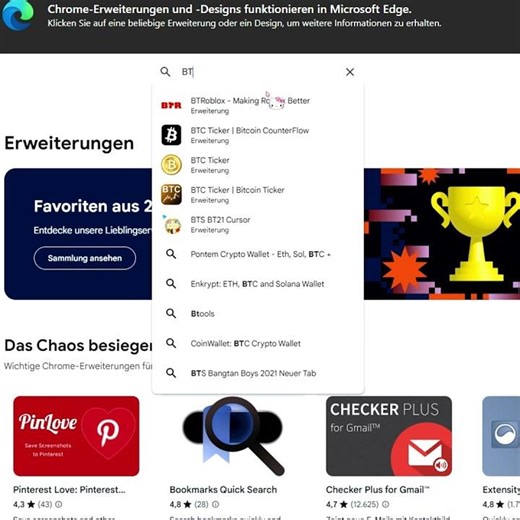The height and width of the screenshot is (520, 520).
Task: Click the magnifier icon in search bar
Action: point(165,72)
